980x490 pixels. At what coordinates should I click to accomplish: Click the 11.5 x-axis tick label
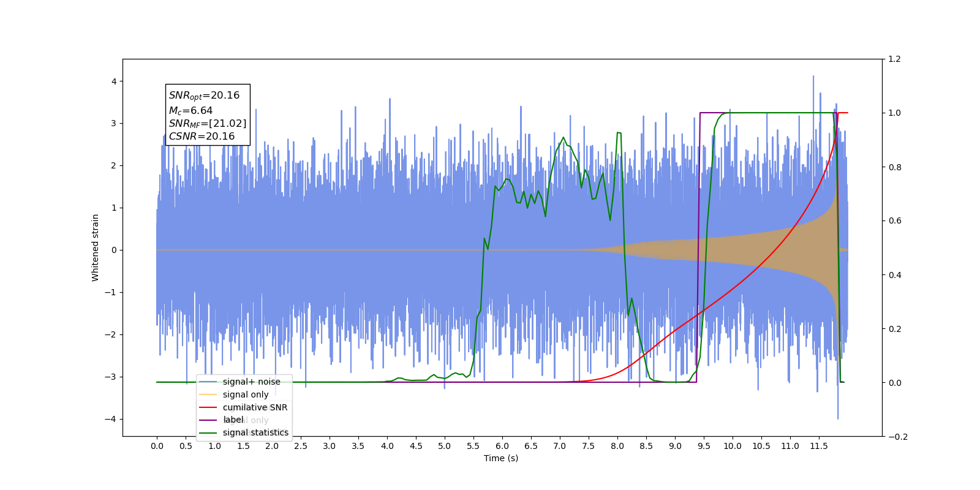click(819, 446)
